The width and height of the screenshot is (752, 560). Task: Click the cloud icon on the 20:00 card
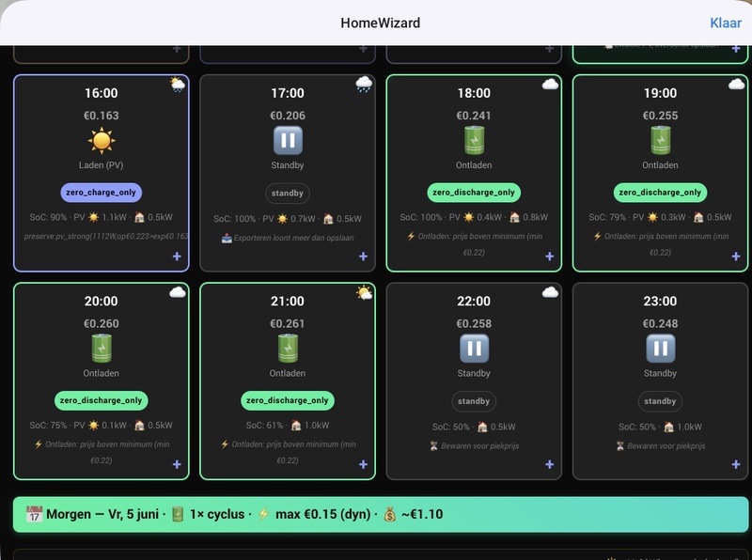click(x=178, y=292)
